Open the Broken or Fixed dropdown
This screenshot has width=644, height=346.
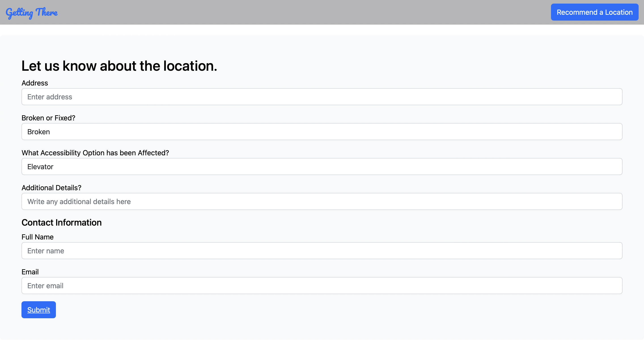pos(322,132)
